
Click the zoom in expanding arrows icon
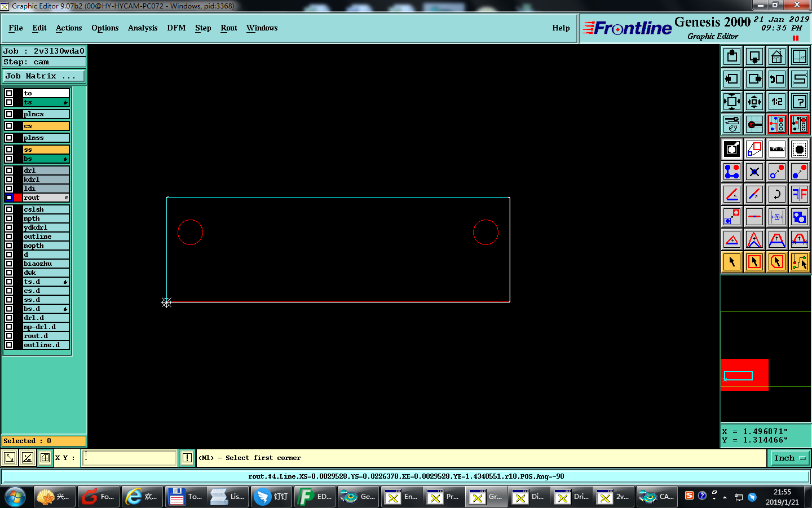click(x=732, y=102)
